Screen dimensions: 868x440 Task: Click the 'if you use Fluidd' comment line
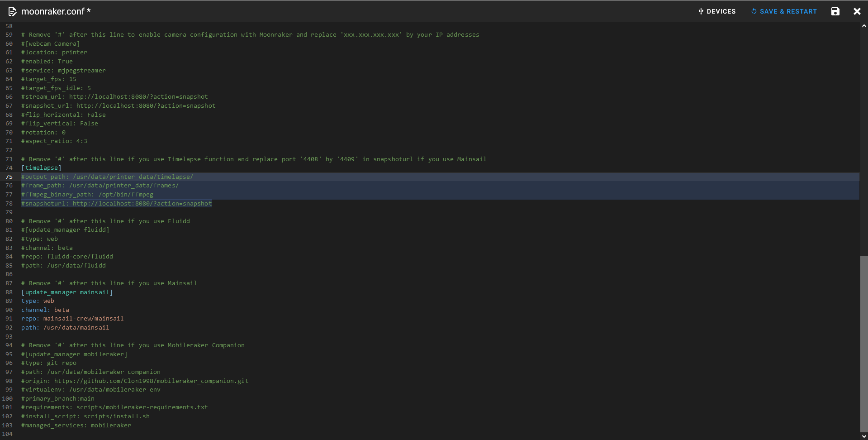point(106,221)
